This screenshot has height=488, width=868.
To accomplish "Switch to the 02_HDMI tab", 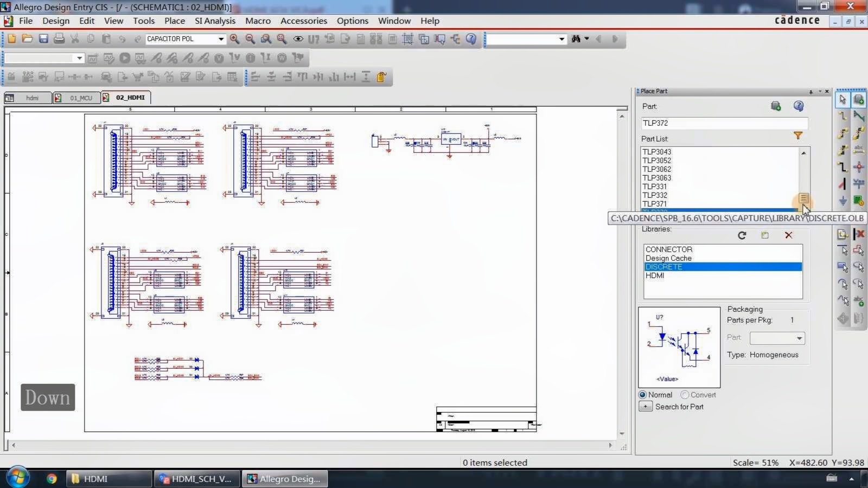I will point(126,98).
